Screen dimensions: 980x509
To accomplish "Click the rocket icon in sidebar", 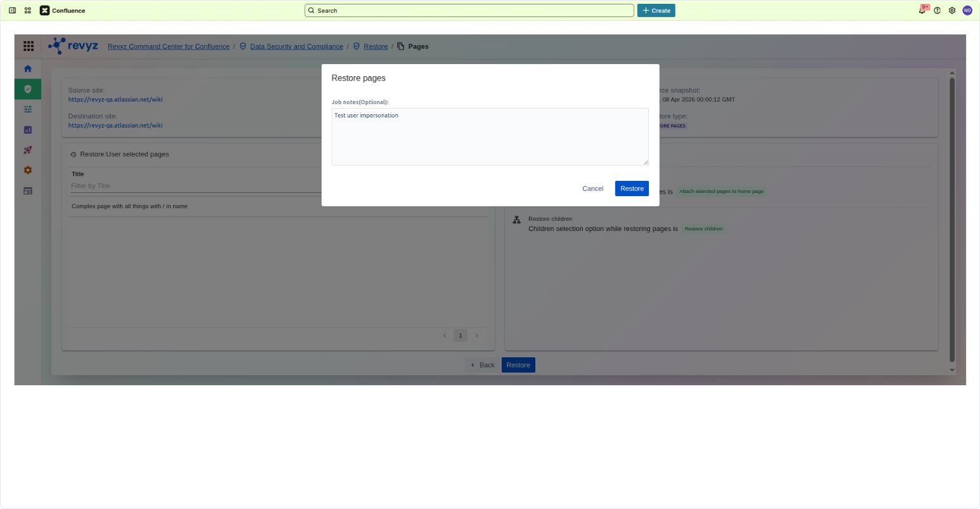I will pyautogui.click(x=28, y=150).
